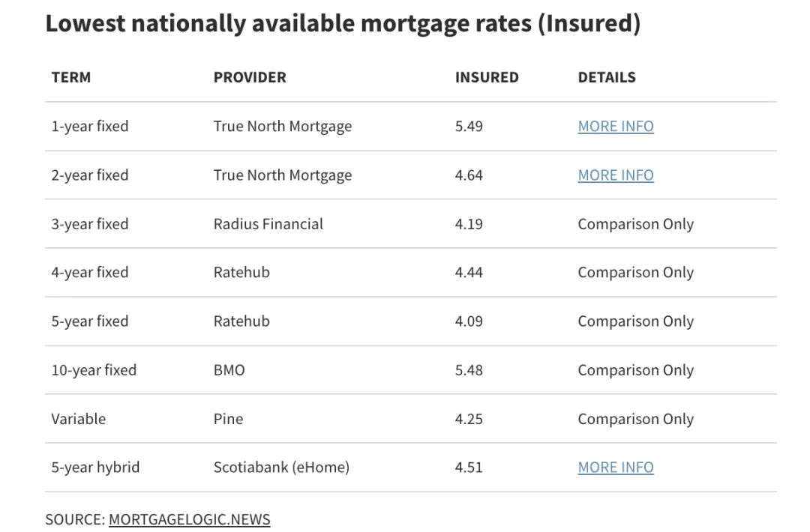Open MORE INFO link for 5-year hybrid
The width and height of the screenshot is (810, 532).
[615, 468]
